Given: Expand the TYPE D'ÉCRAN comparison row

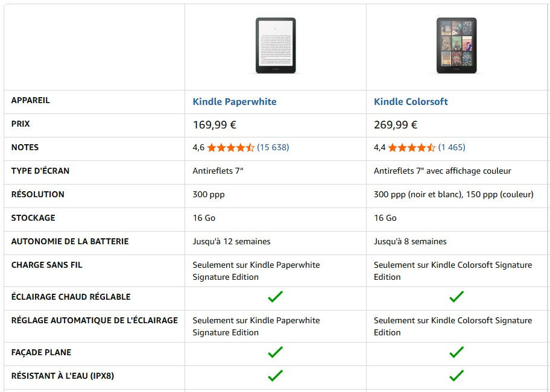Looking at the screenshot, I should point(39,171).
